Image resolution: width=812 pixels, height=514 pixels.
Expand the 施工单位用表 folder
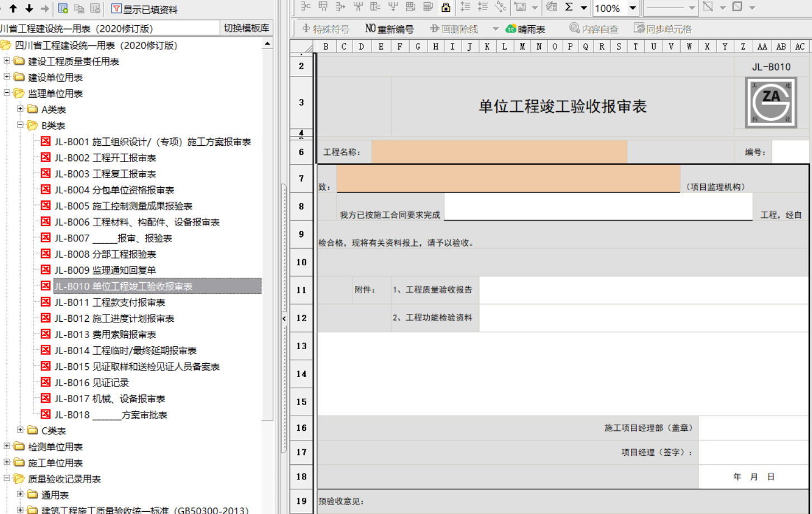7,462
